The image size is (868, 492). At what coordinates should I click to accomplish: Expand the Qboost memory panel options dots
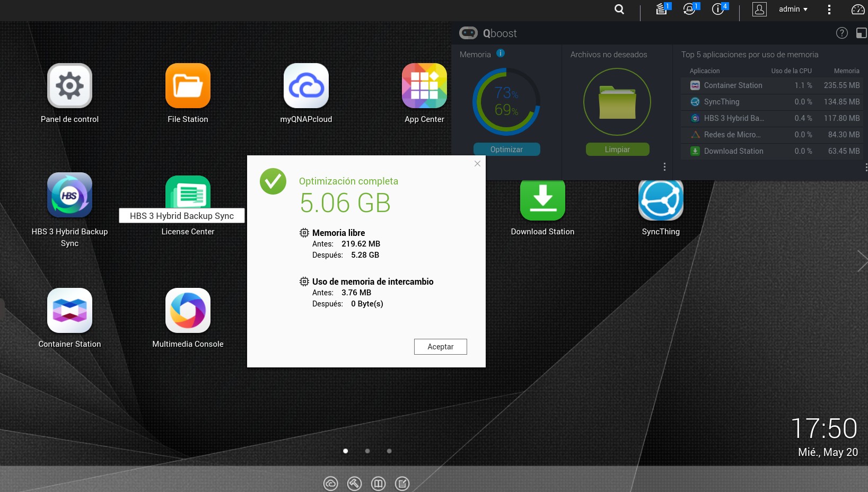(x=664, y=167)
